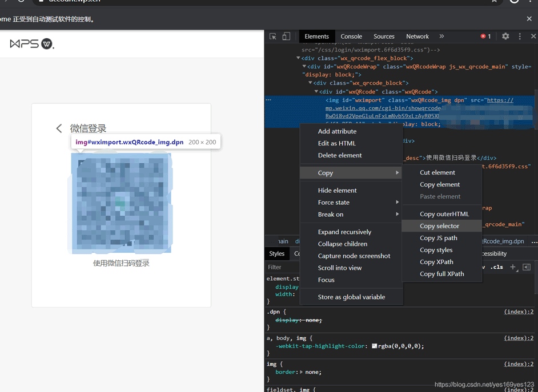Image resolution: width=538 pixels, height=392 pixels.
Task: Click the rgba(0,0,0,0) color swatch
Action: (x=375, y=346)
